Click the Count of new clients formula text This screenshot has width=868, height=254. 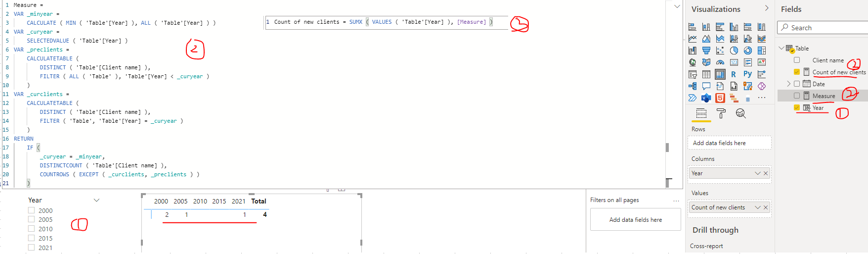click(x=383, y=22)
